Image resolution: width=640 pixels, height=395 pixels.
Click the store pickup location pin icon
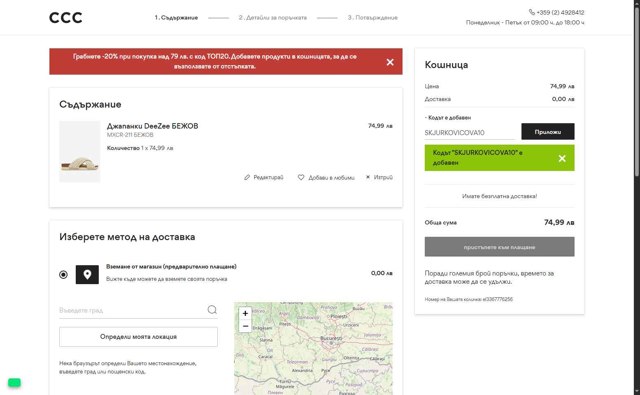point(87,275)
